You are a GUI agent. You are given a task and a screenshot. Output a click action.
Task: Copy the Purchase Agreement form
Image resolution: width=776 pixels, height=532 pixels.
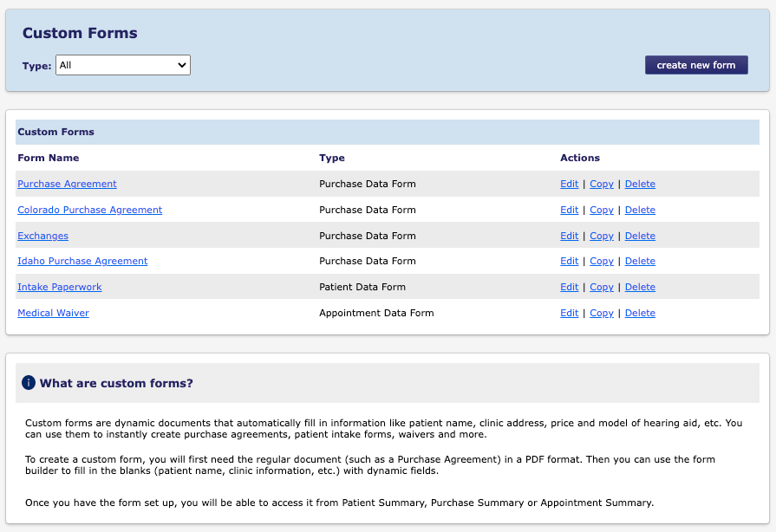[x=602, y=184]
